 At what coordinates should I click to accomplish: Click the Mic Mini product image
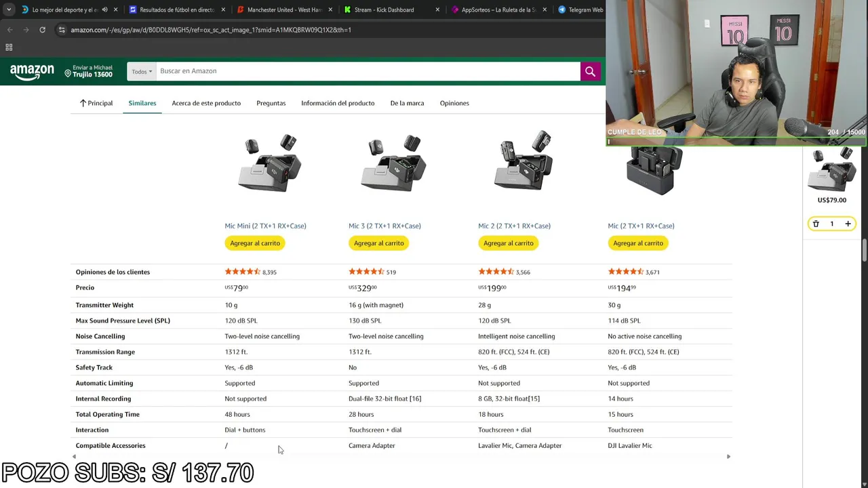coord(270,163)
